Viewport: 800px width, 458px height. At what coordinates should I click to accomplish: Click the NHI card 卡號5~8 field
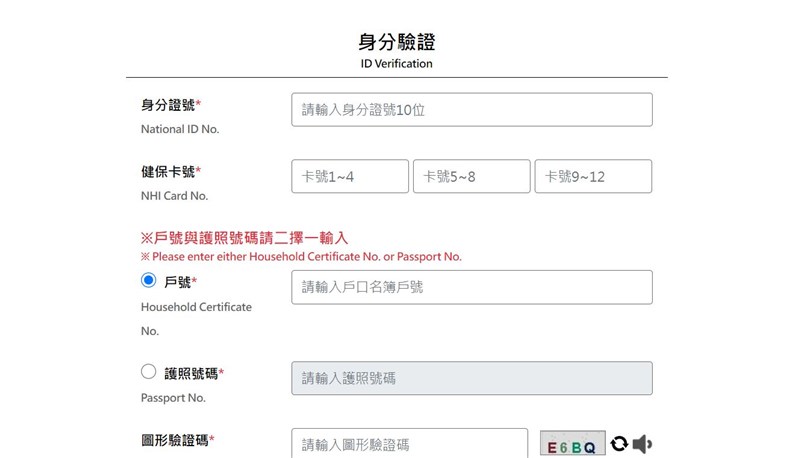[x=471, y=176]
